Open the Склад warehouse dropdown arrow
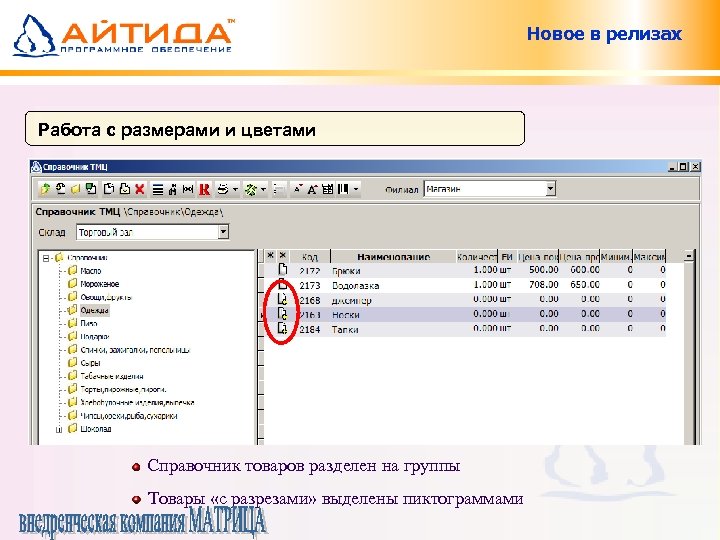The image size is (720, 540). tap(223, 232)
